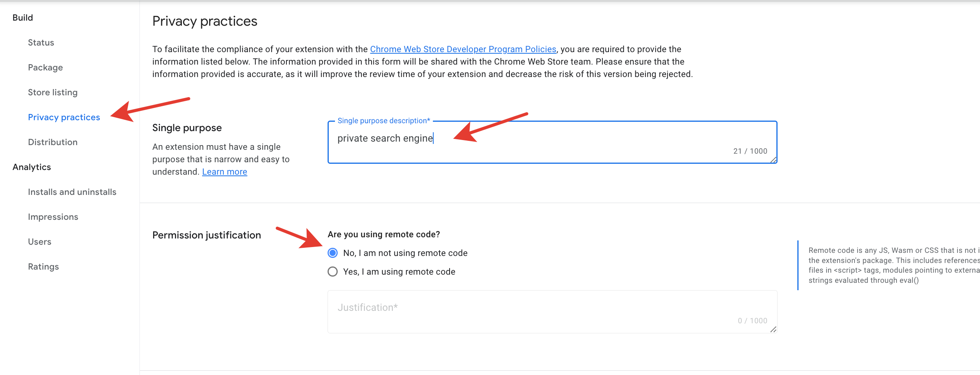Show the Ratings analytics page
Screen dimensions: 980x375
43,266
